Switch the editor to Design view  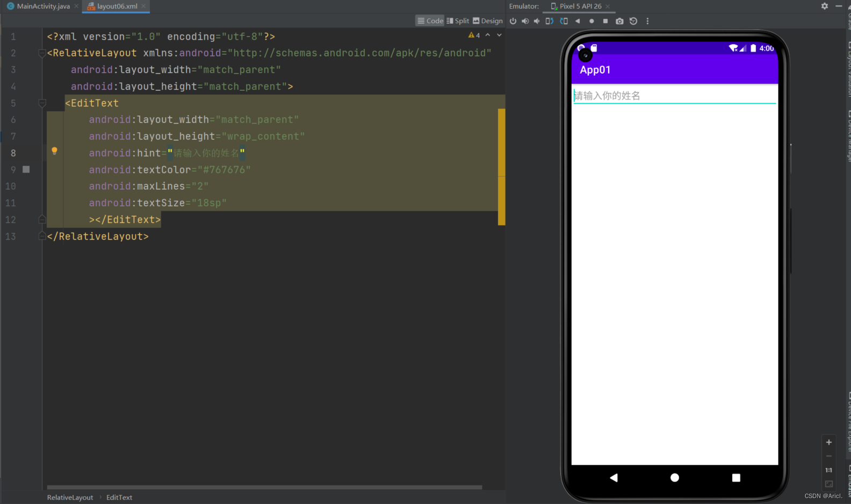pyautogui.click(x=488, y=21)
